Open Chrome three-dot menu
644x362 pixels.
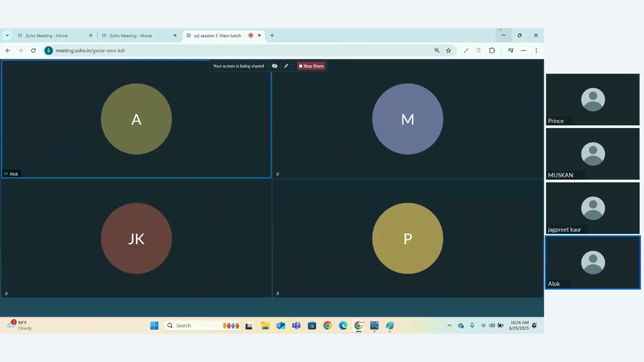pos(536,50)
